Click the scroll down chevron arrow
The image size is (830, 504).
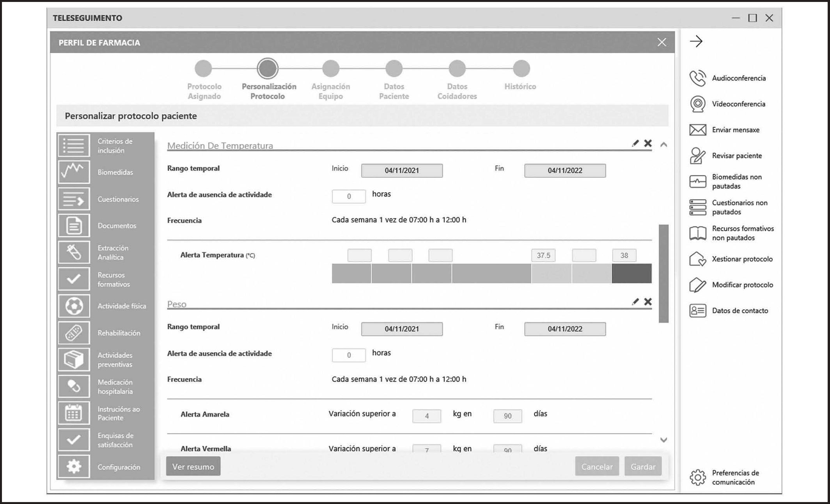663,440
